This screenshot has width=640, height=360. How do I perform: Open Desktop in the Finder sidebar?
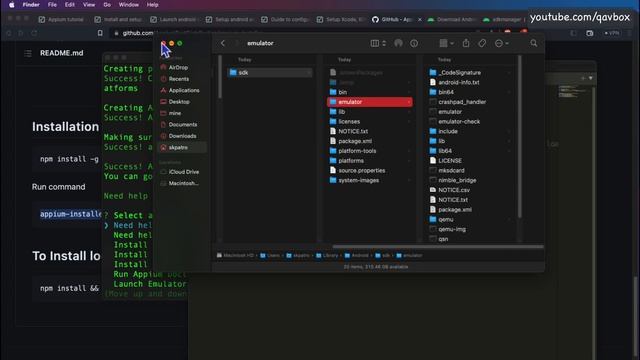point(179,102)
